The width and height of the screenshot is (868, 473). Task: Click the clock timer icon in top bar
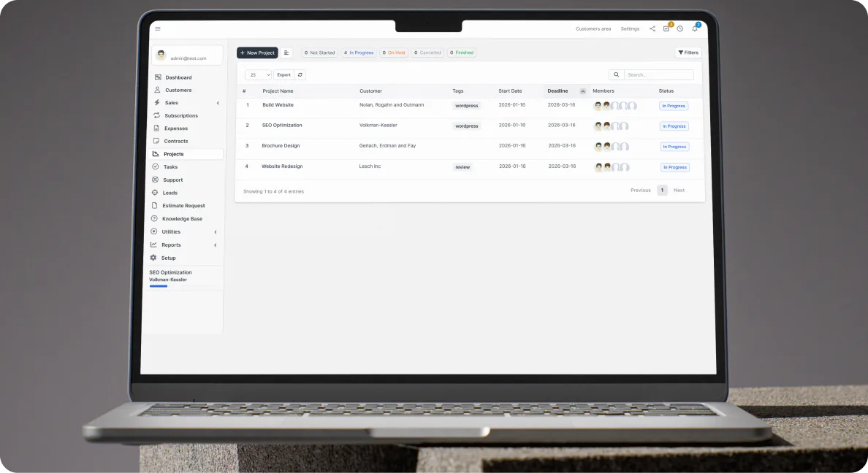point(679,28)
